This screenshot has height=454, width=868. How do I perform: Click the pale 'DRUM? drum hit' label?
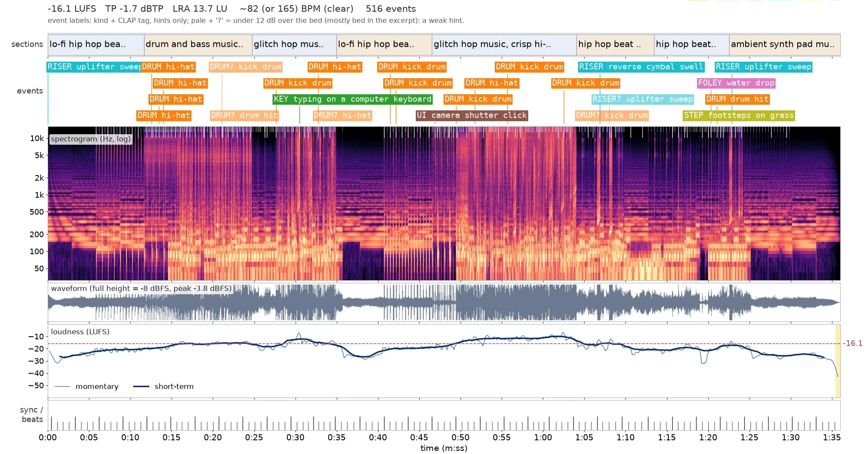click(244, 116)
